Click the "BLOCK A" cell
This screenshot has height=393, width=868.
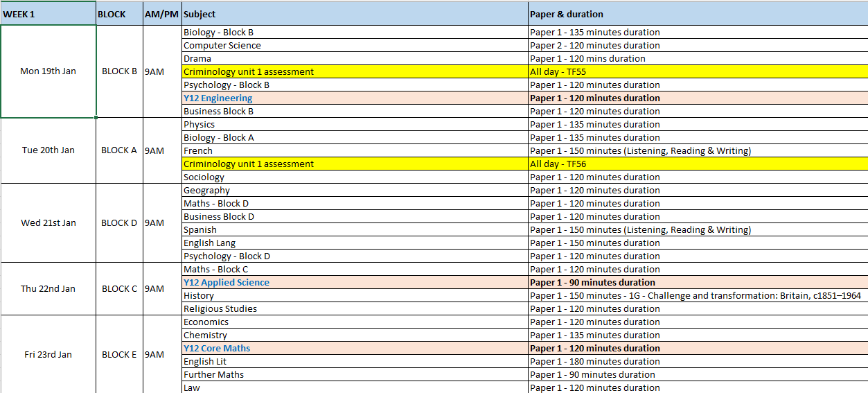click(x=119, y=150)
